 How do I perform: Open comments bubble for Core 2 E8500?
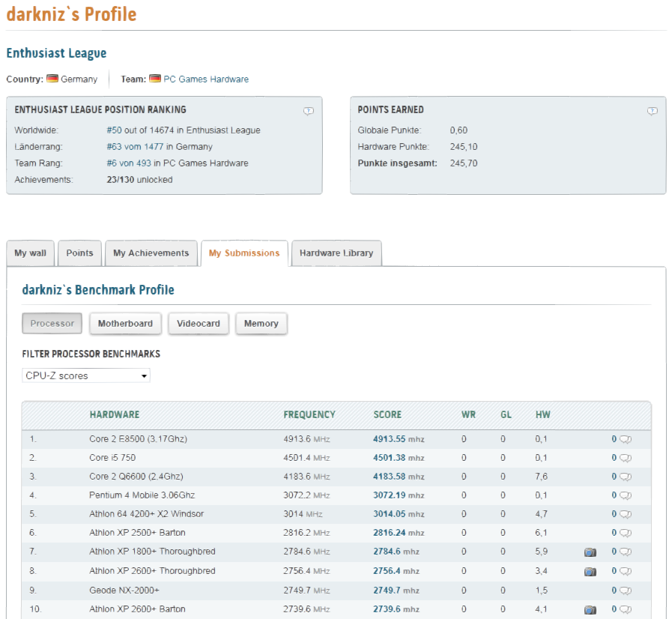(x=626, y=439)
